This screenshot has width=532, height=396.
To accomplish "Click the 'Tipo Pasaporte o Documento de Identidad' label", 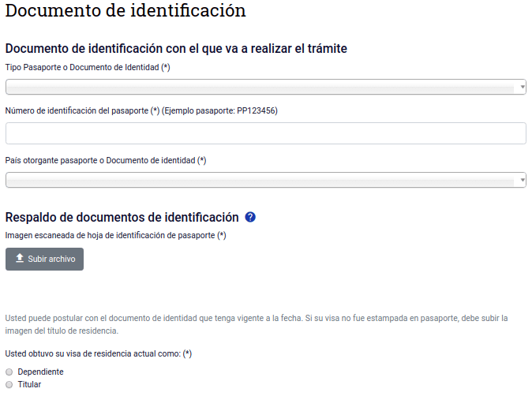I will (x=88, y=68).
